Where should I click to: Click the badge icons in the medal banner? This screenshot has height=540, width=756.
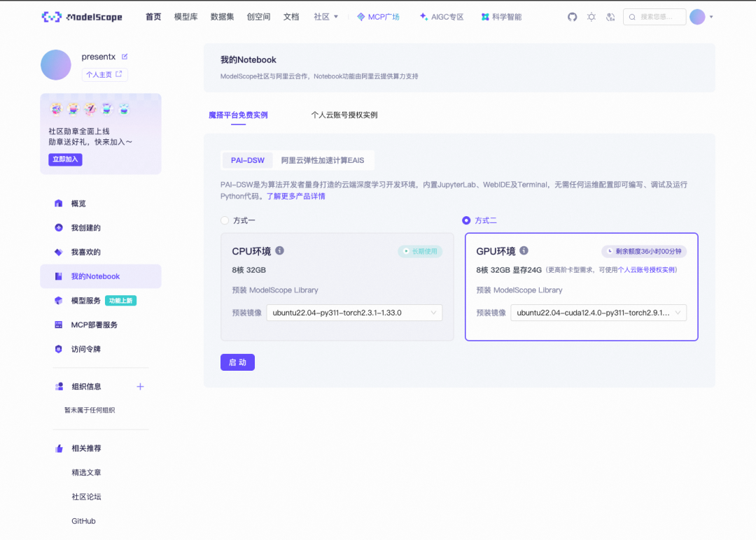[90, 109]
